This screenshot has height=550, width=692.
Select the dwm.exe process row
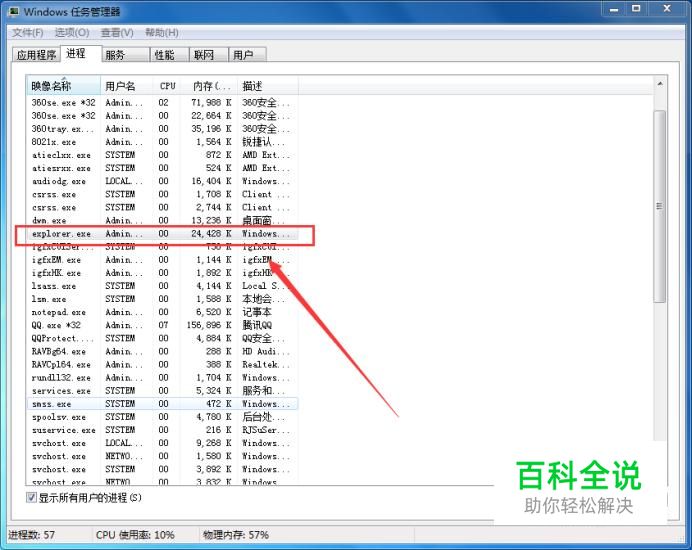(162, 220)
